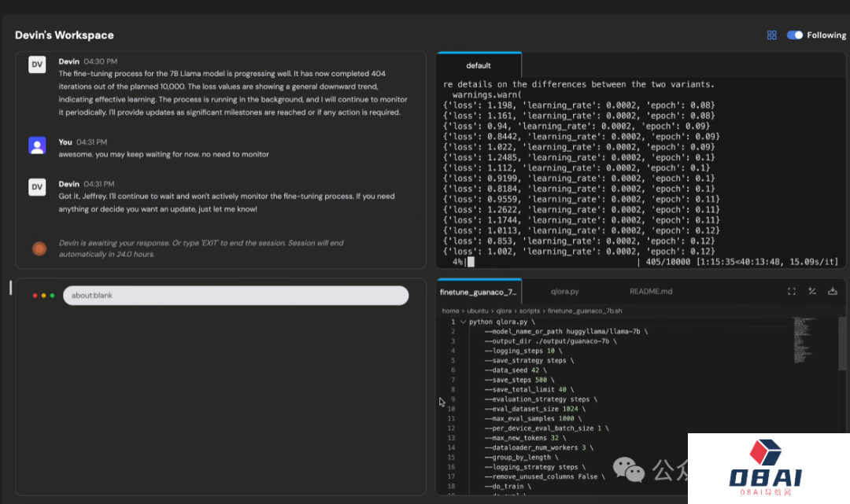This screenshot has width=850, height=504.
Task: Click the grid layout icon beside Following
Action: point(771,35)
